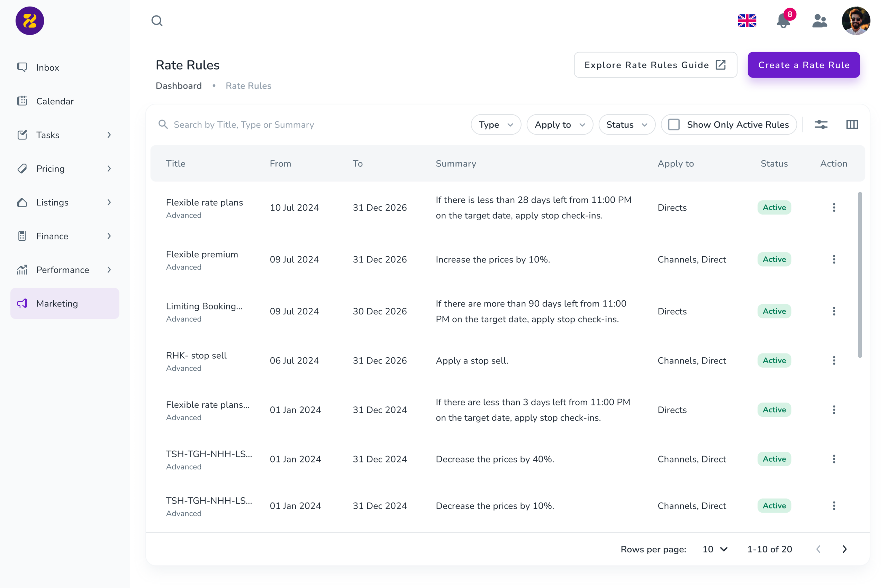This screenshot has width=886, height=588.
Task: Open the Type filter dropdown
Action: (495, 125)
